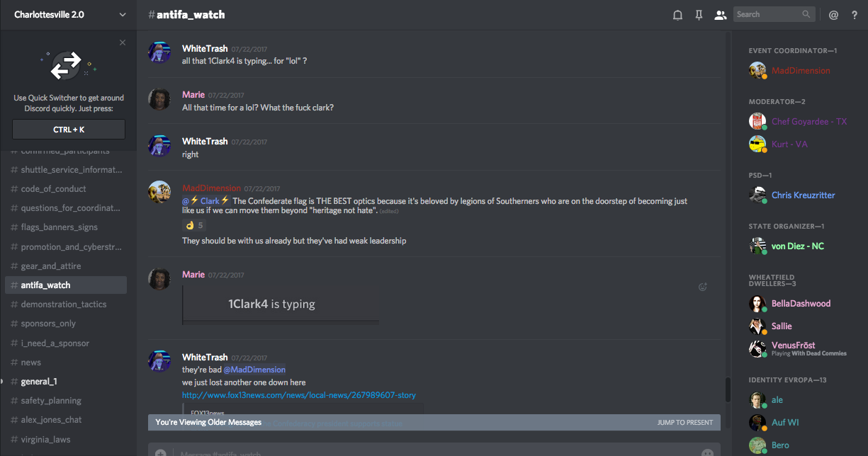Close the Quick Switcher tip
This screenshot has width=868, height=456.
coord(123,42)
